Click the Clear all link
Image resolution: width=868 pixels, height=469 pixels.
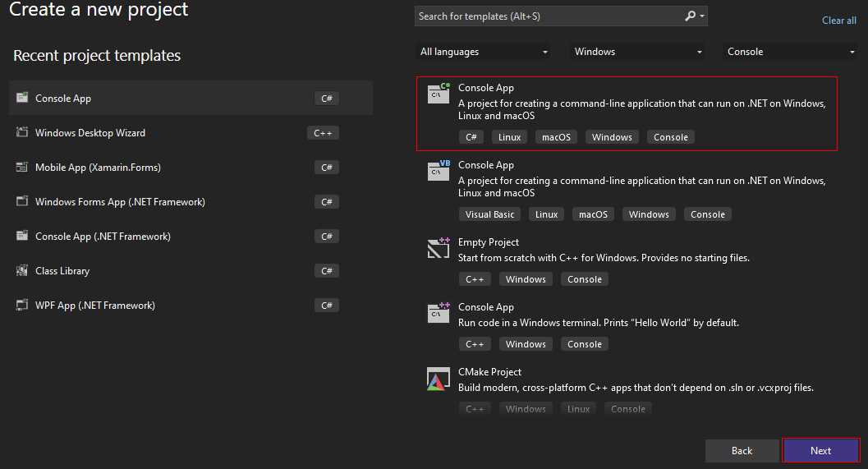click(x=838, y=21)
